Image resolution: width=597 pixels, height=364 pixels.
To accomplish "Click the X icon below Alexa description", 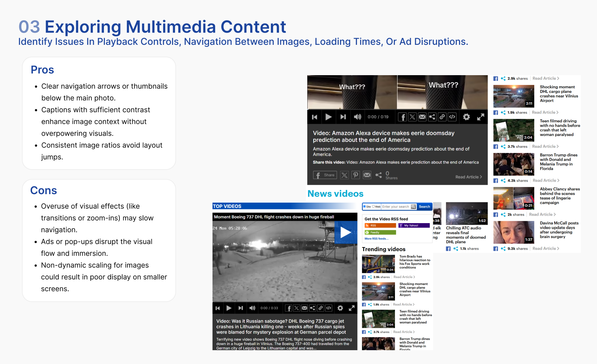I will [344, 175].
